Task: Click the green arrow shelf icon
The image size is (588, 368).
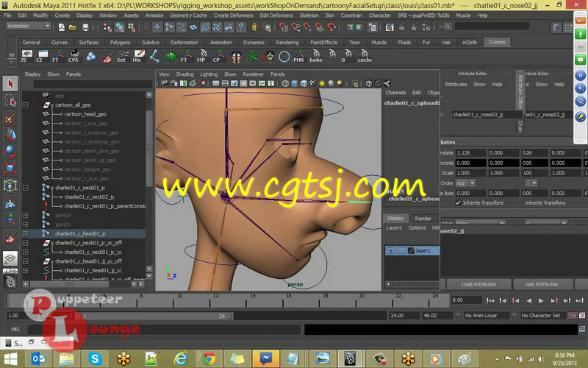Action: [x=171, y=57]
